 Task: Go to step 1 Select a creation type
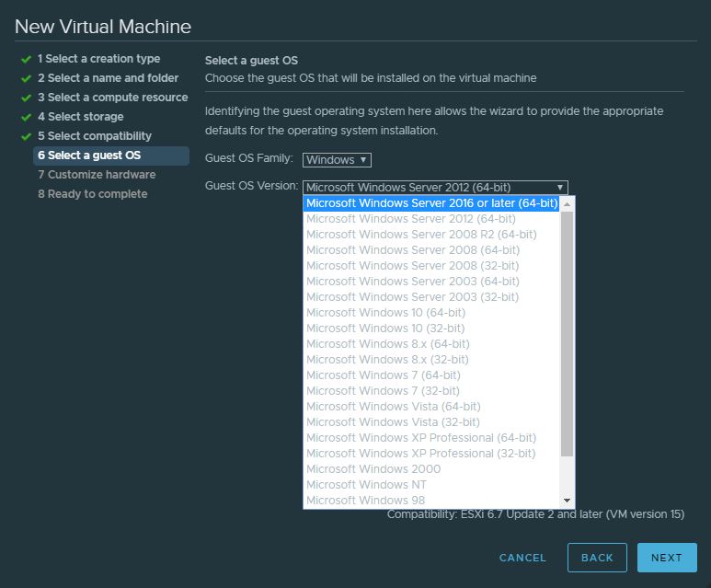coord(98,59)
